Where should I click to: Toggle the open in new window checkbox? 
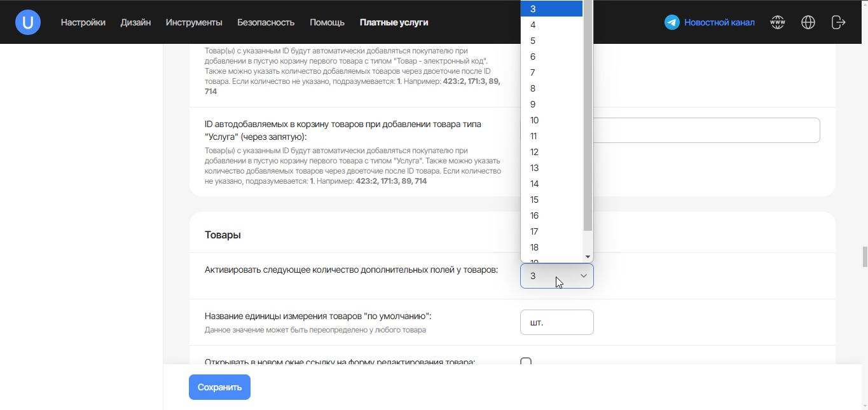(x=526, y=362)
